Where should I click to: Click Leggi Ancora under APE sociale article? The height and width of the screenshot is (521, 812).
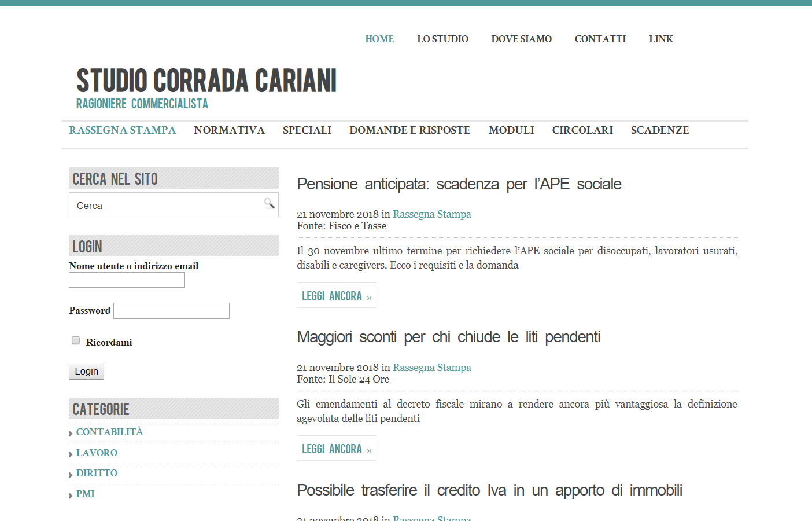pyautogui.click(x=337, y=296)
